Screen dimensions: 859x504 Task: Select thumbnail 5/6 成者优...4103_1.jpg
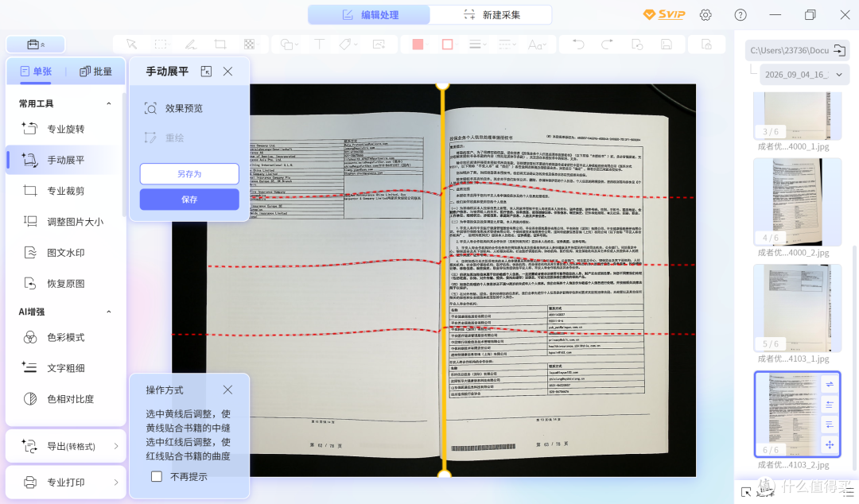point(797,308)
